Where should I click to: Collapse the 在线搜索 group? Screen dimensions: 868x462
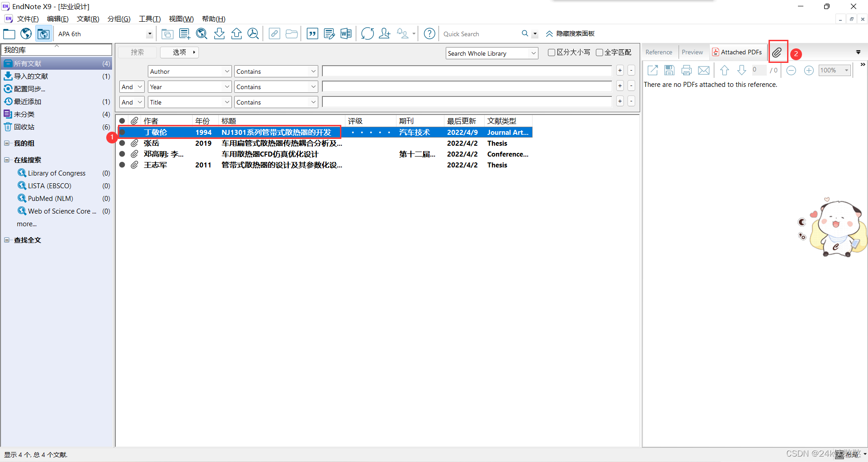tap(7, 160)
